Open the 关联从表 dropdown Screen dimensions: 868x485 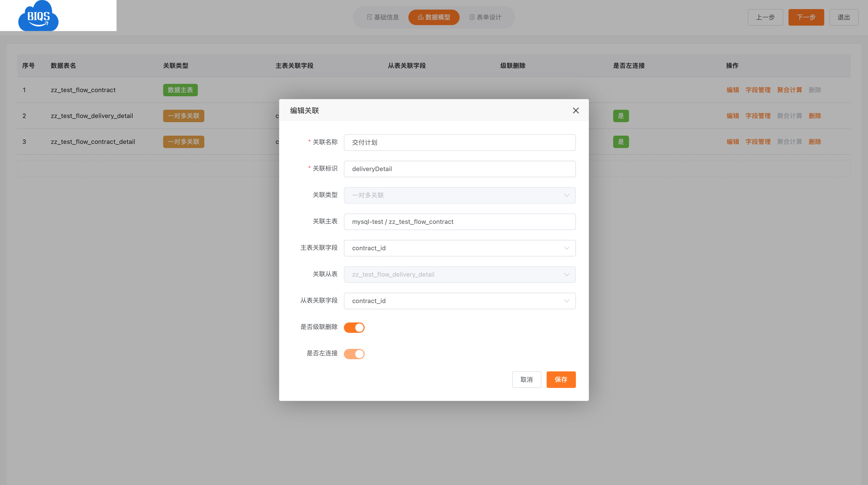[460, 275]
